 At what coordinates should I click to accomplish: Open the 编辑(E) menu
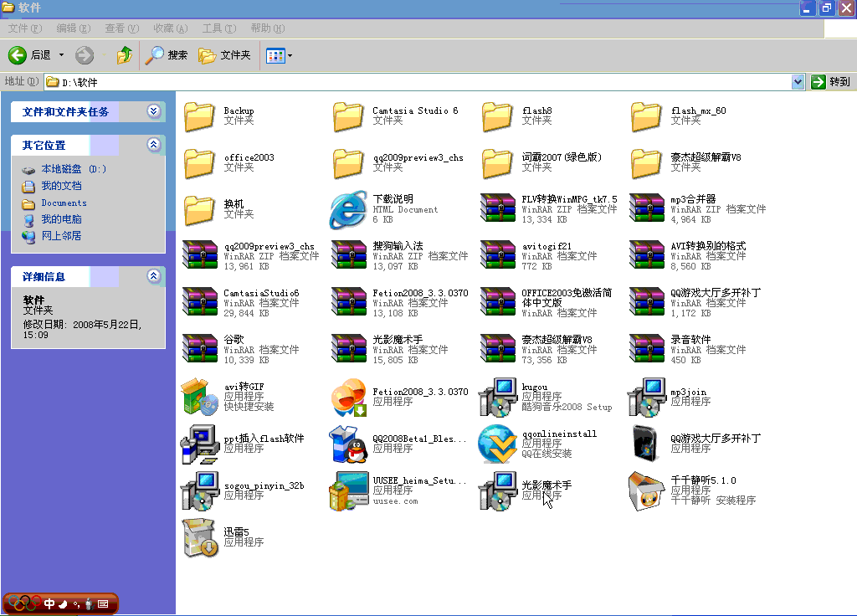(74, 28)
